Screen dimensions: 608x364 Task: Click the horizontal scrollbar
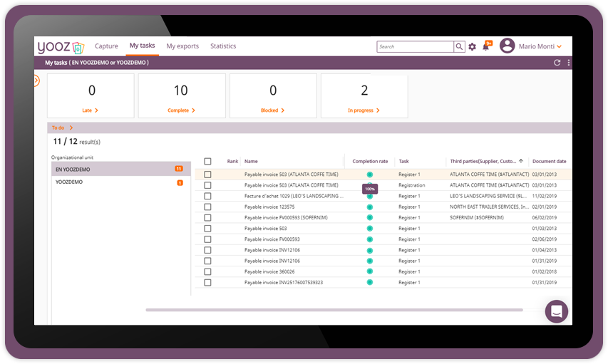pyautogui.click(x=334, y=310)
